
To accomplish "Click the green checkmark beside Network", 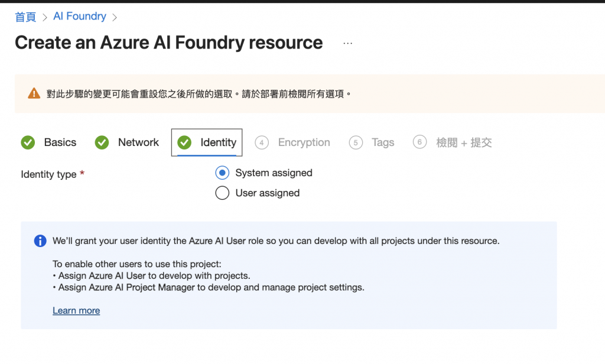I will pos(102,142).
